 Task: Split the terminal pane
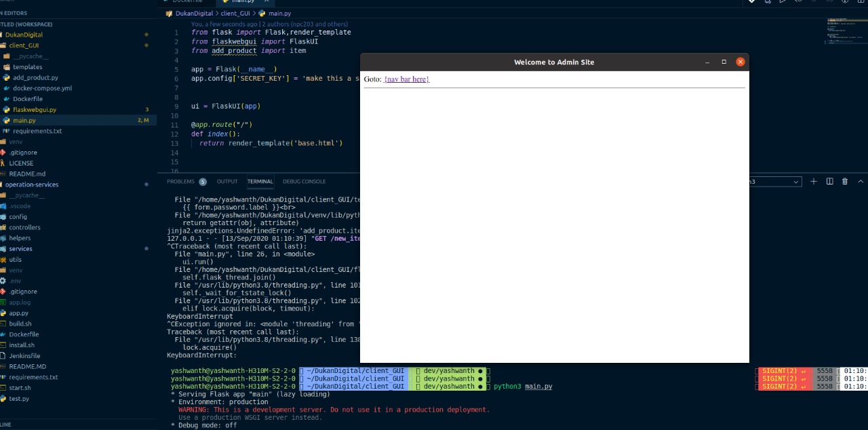[829, 181]
